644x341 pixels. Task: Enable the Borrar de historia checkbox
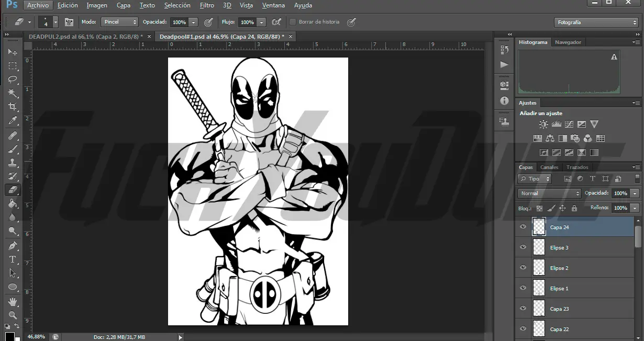click(293, 22)
